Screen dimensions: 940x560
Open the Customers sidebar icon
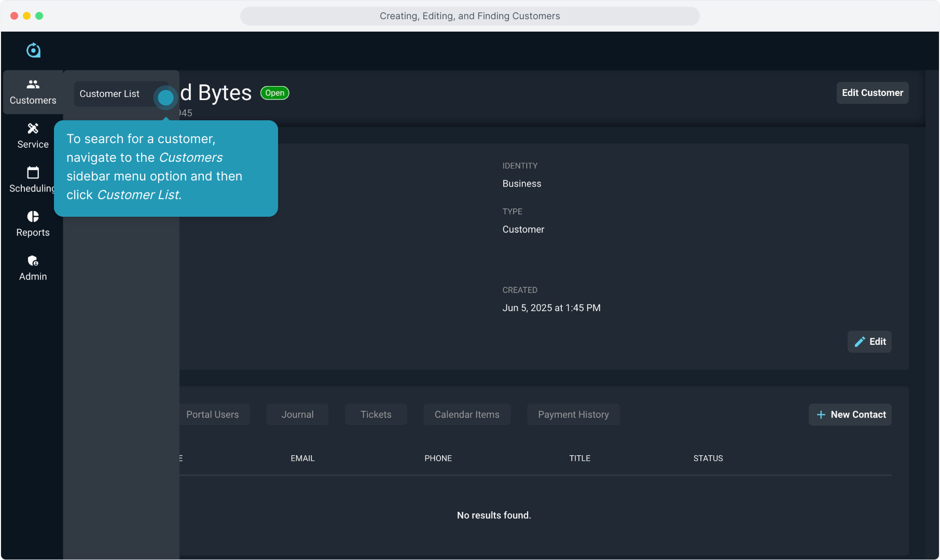[x=33, y=85]
